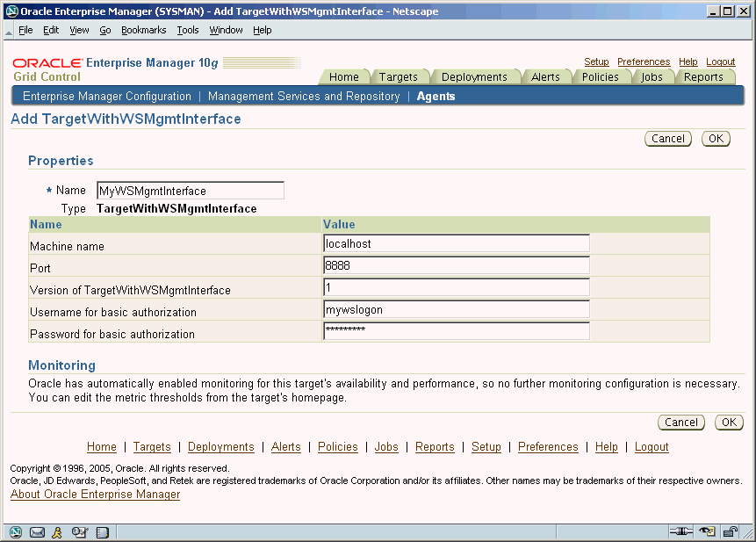756x542 pixels.
Task: Switch to the Alerts tab
Action: [545, 77]
